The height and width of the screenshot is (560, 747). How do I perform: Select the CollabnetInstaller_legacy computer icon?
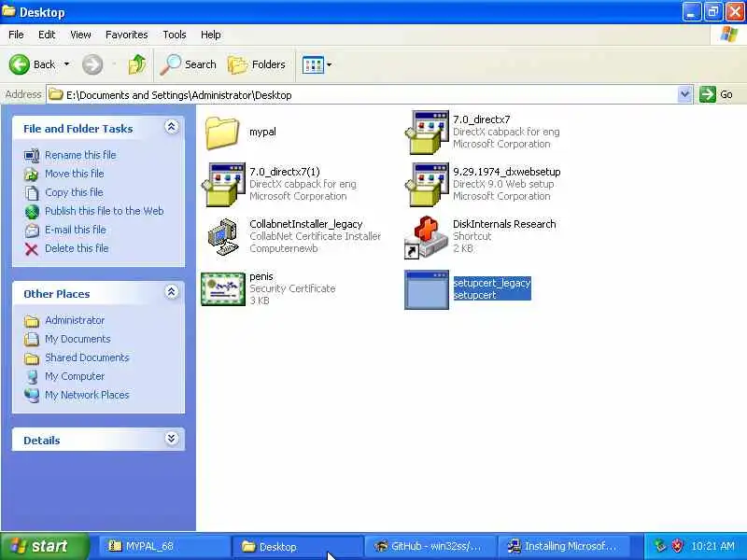point(223,237)
